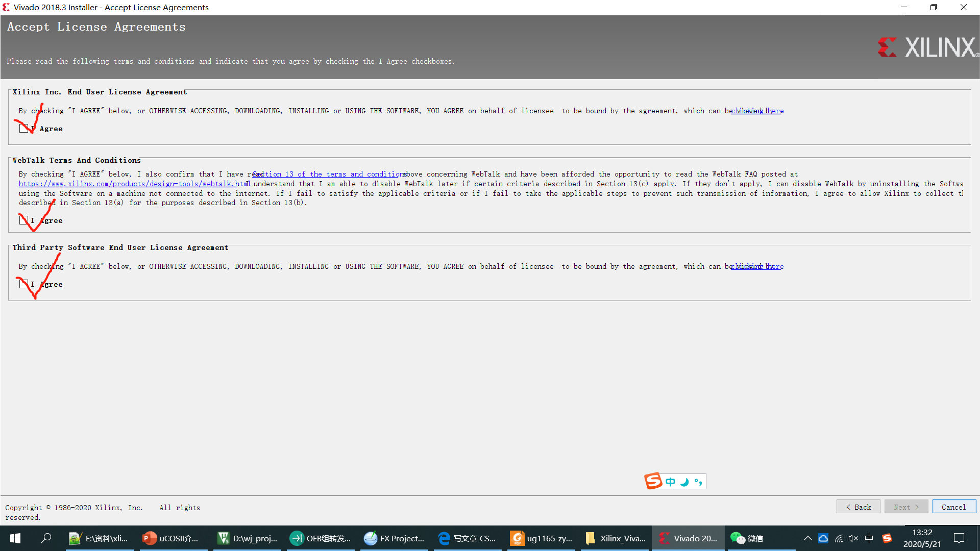Viewport: 980px width, 551px height.
Task: Click the Back button
Action: click(x=858, y=507)
